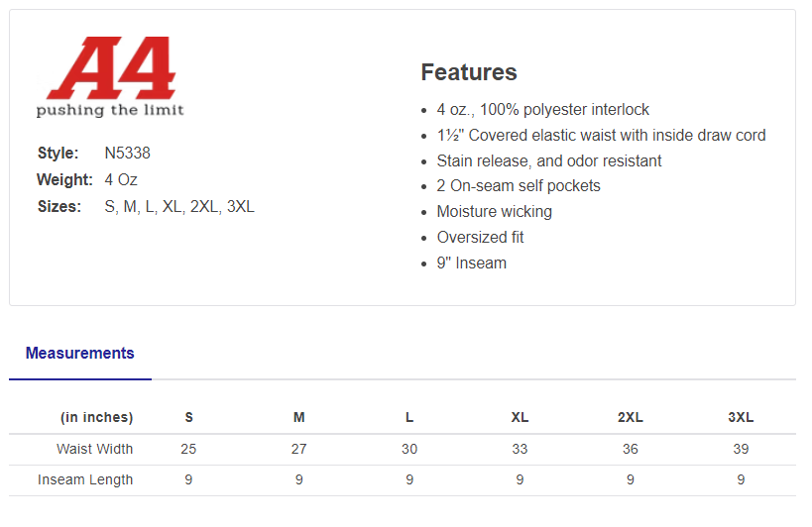Select the 2XL column header in table

click(630, 418)
